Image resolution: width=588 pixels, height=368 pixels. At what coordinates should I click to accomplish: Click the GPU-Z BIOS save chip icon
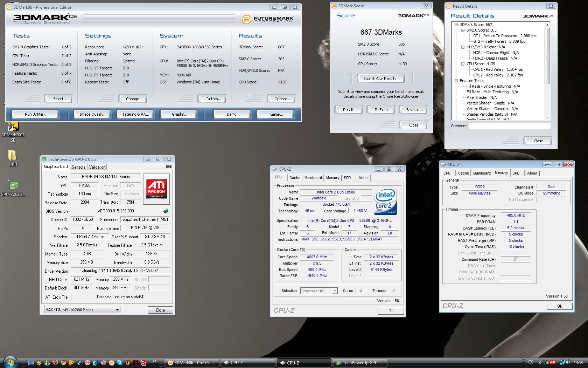point(166,211)
